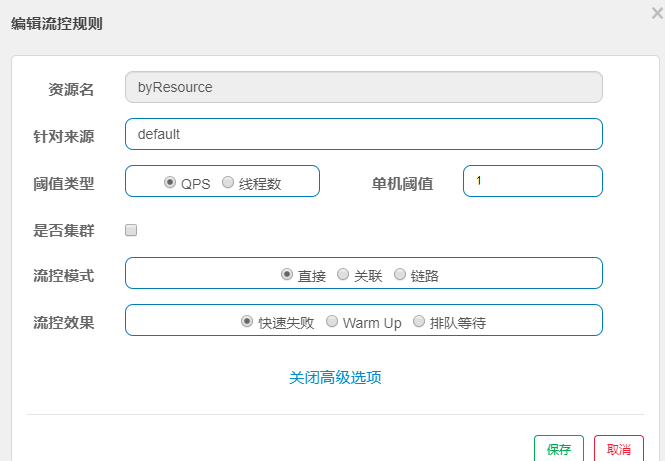Image resolution: width=665 pixels, height=461 pixels.
Task: Choose 关联 flow control mode
Action: (343, 274)
